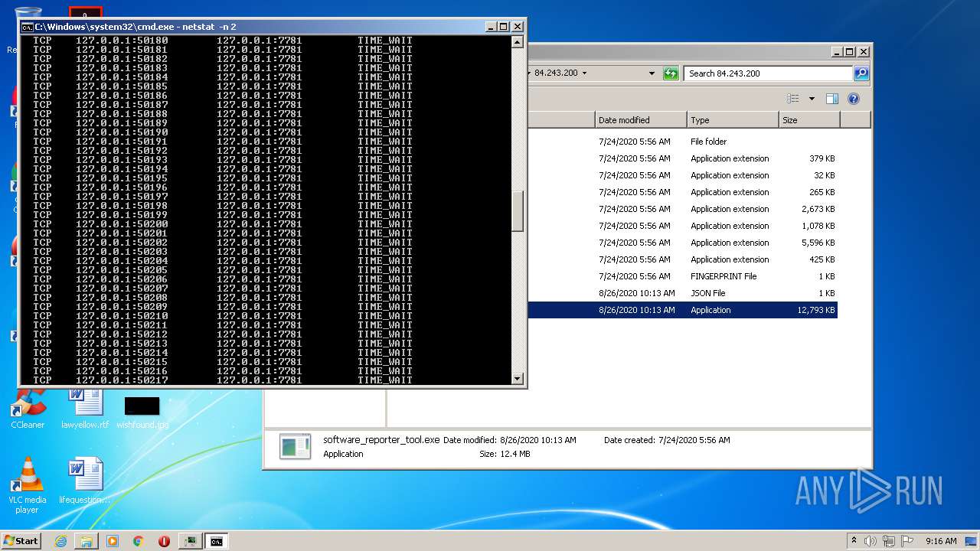Click the volume speaker tray icon
This screenshot has width=980, height=551.
pos(871,541)
